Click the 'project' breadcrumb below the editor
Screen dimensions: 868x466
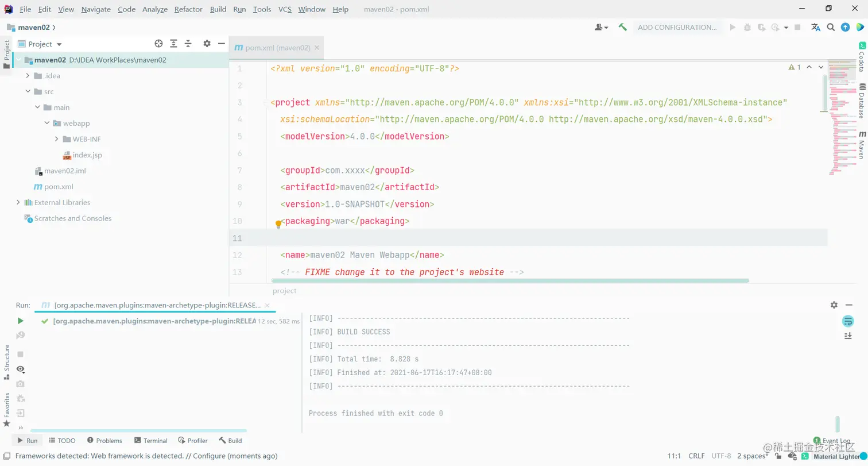pos(285,291)
